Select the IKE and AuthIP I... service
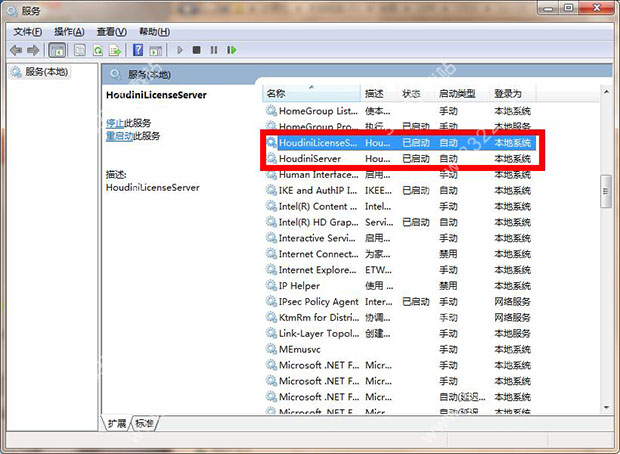Viewport: 620px width, 454px height. (x=400, y=190)
